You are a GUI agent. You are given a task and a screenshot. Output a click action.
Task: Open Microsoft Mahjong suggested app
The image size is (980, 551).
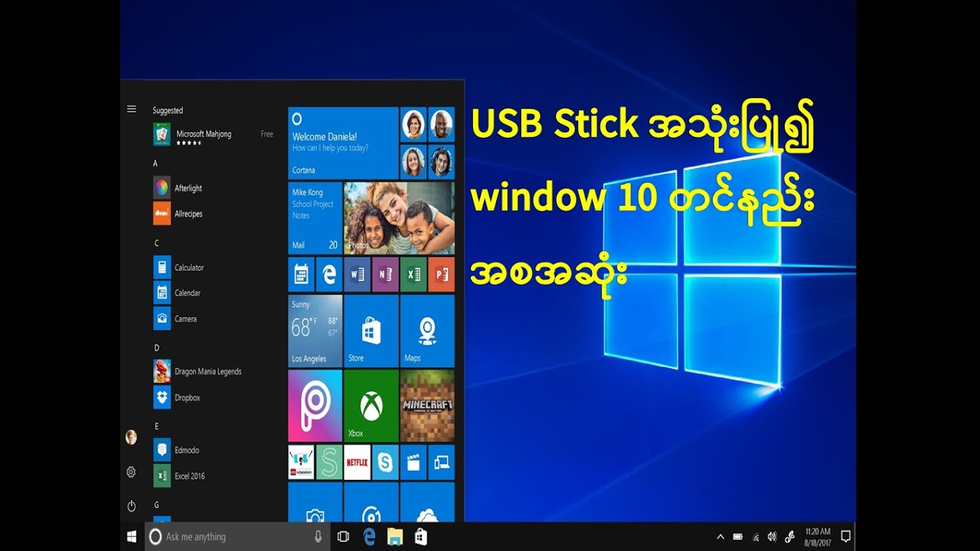point(213,136)
